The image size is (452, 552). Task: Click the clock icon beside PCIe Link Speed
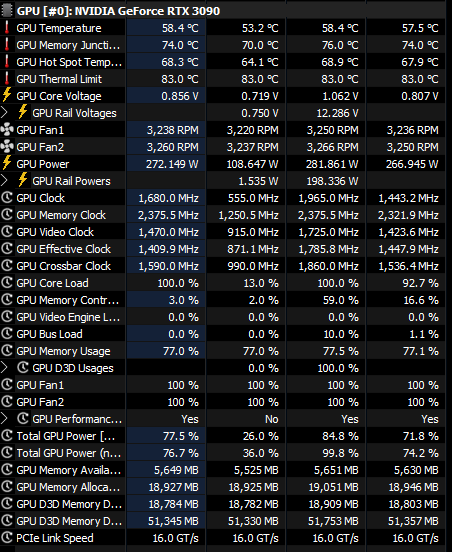tap(7, 538)
